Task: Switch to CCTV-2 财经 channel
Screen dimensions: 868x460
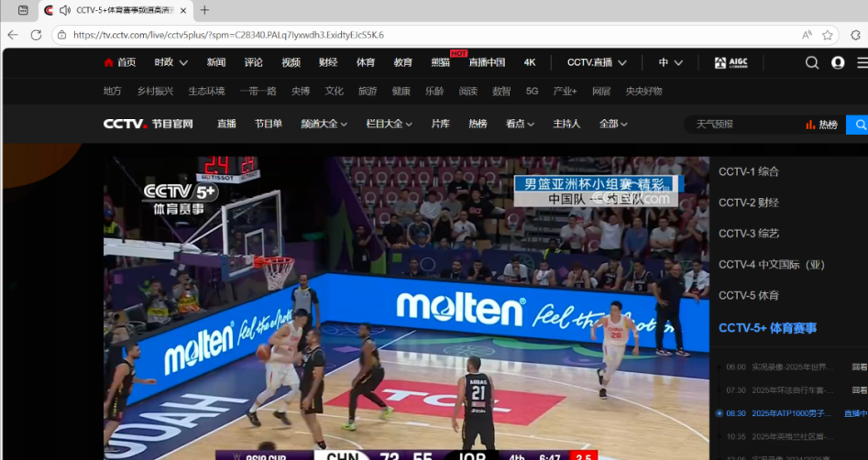Action: [749, 203]
